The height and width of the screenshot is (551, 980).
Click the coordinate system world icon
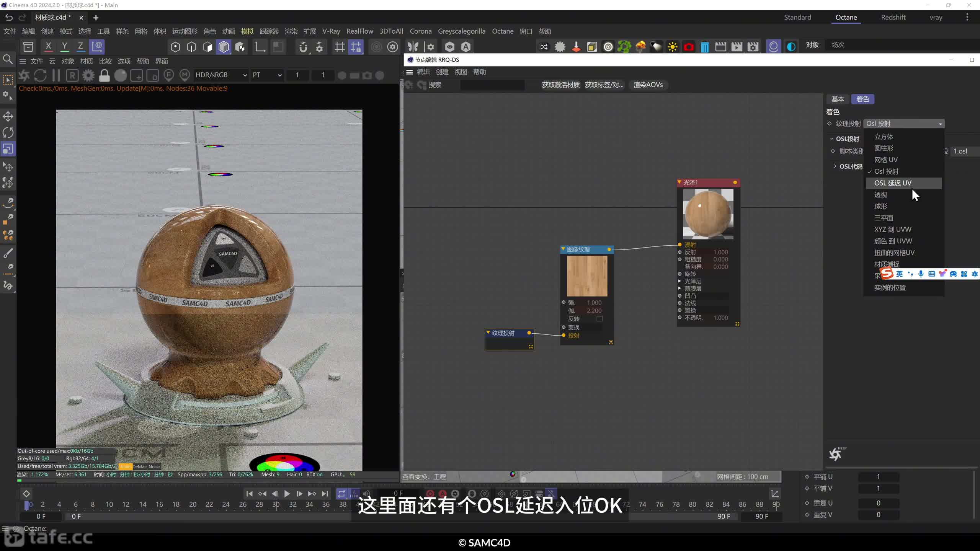coord(97,47)
